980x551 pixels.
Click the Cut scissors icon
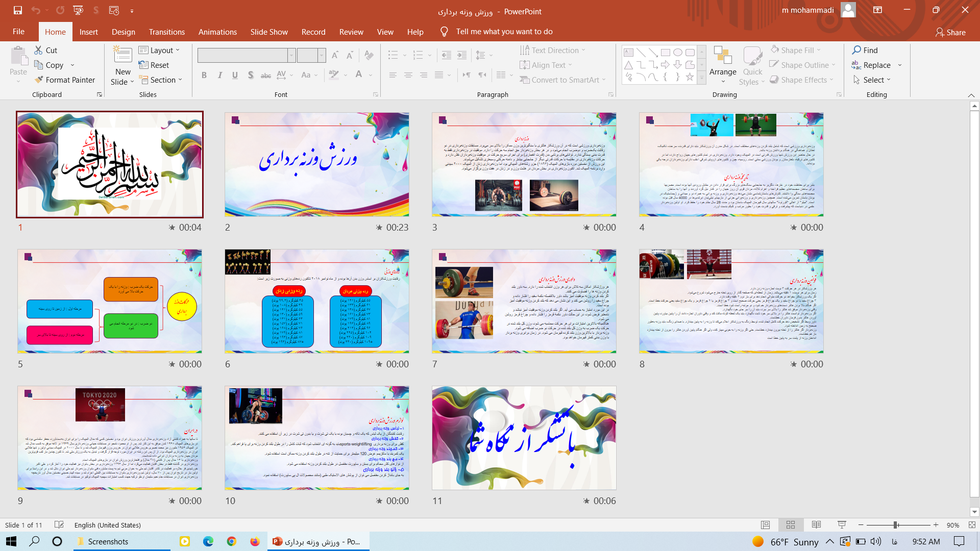[x=39, y=50]
